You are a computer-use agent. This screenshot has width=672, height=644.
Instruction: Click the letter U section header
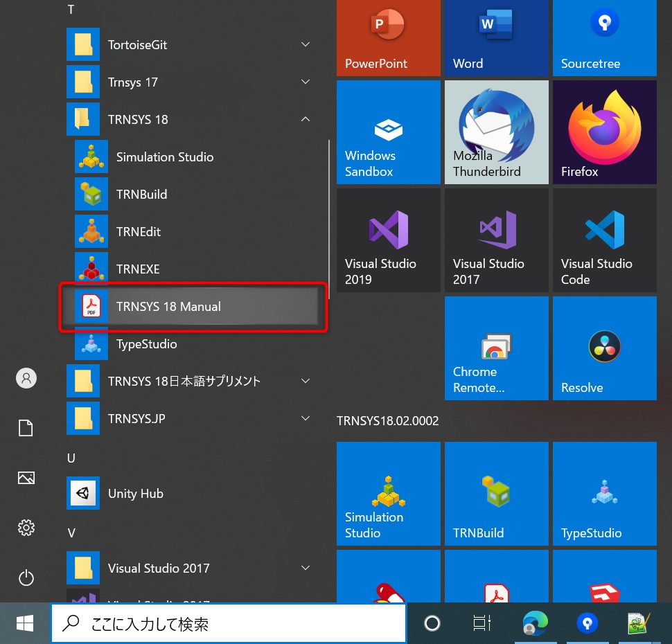pyautogui.click(x=71, y=458)
